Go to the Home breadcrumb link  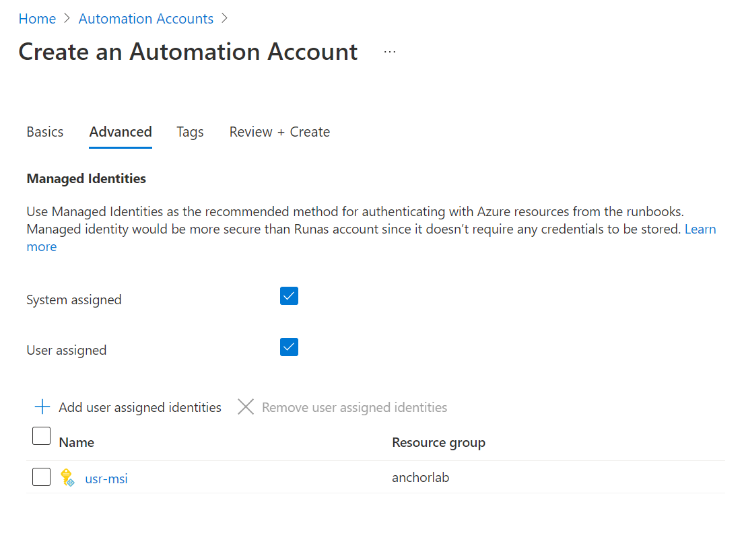37,19
